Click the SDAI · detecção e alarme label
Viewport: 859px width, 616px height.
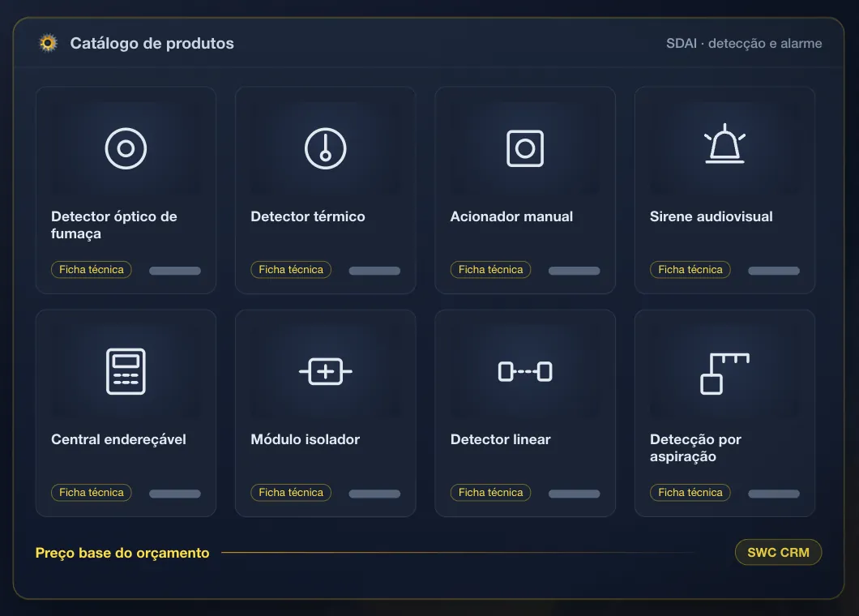point(744,43)
